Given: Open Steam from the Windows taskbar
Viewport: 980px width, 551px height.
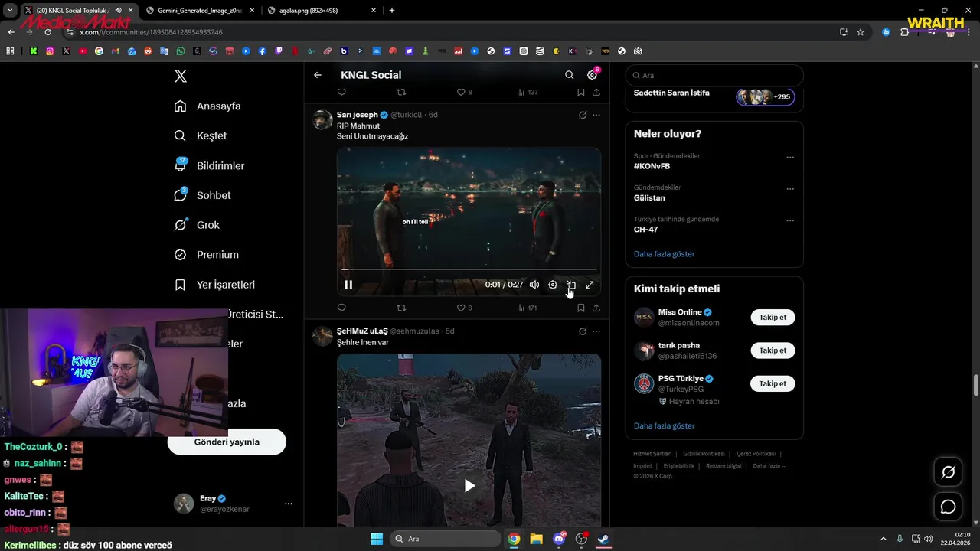Looking at the screenshot, I should tap(604, 539).
